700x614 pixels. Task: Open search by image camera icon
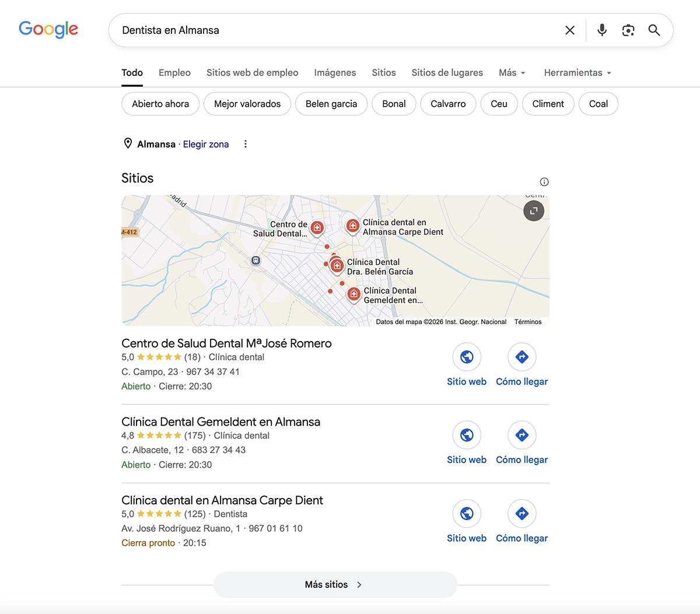click(x=628, y=30)
